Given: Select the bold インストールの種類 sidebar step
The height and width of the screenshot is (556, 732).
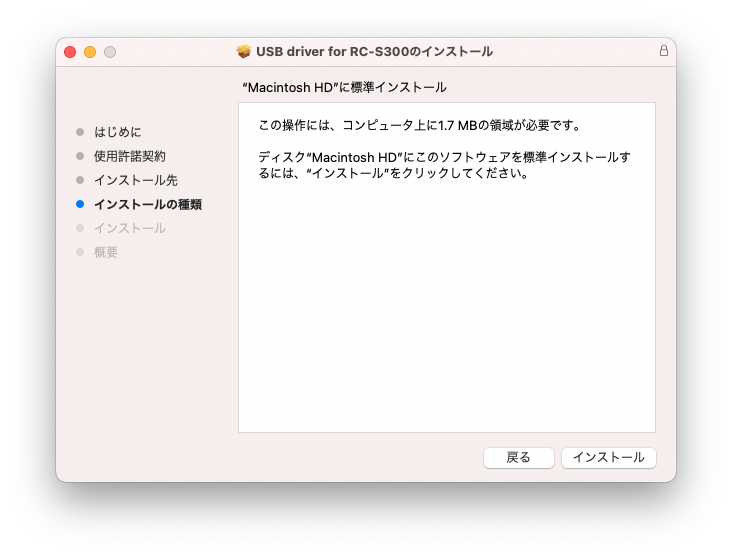Looking at the screenshot, I should click(x=148, y=204).
